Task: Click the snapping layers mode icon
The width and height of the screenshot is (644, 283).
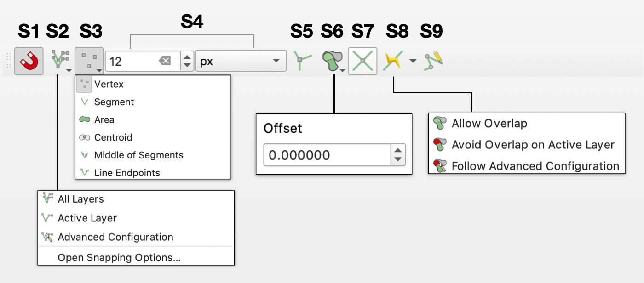Action: [59, 61]
